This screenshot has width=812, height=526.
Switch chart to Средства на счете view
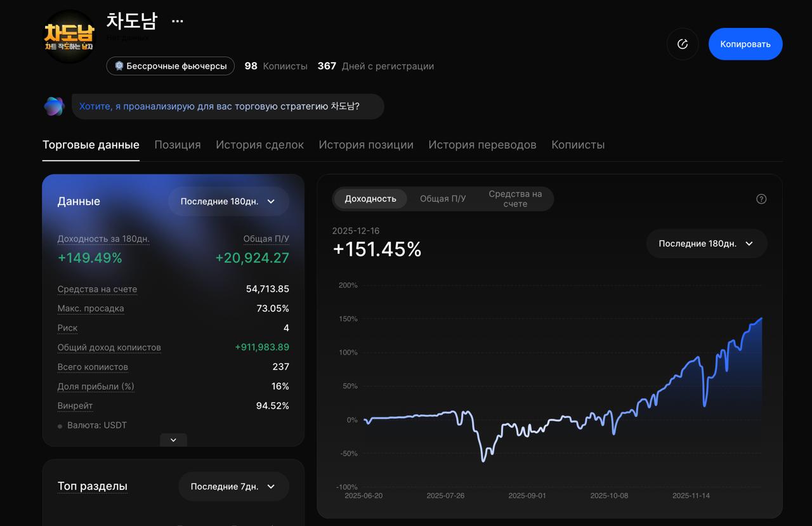pos(515,199)
